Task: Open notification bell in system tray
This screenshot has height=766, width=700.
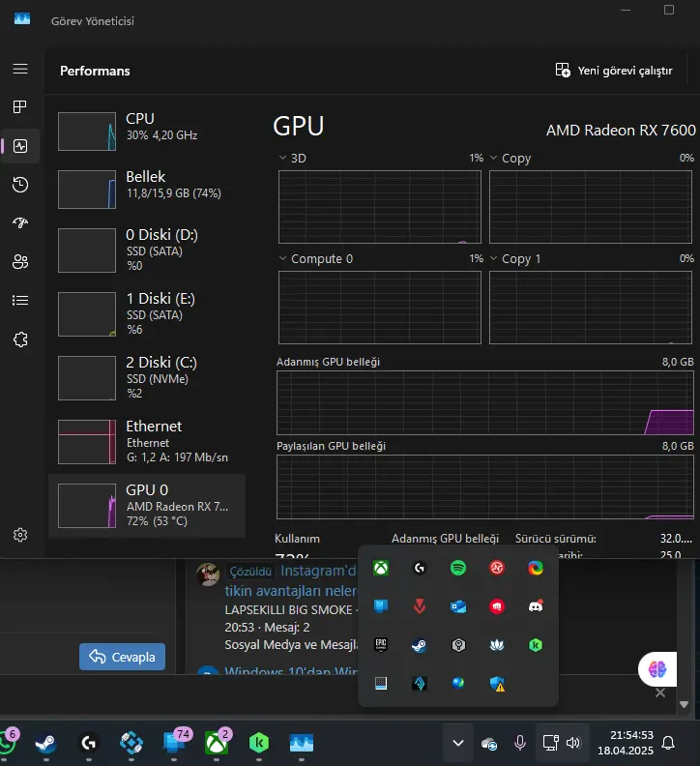Action: (x=668, y=743)
